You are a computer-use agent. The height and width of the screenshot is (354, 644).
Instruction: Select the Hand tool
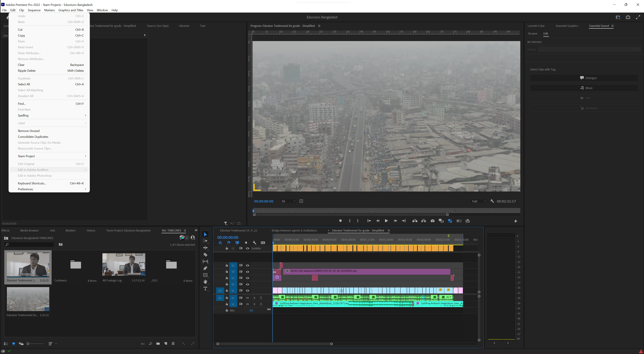click(205, 282)
